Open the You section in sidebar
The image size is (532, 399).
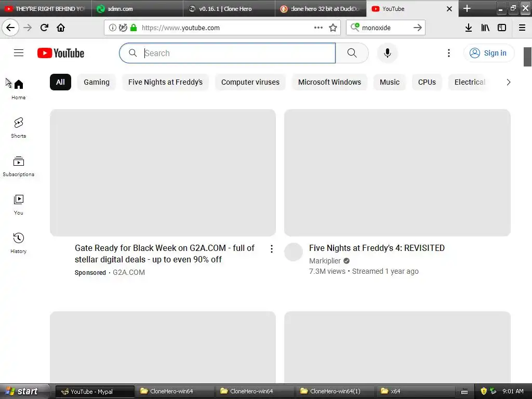pos(19,205)
